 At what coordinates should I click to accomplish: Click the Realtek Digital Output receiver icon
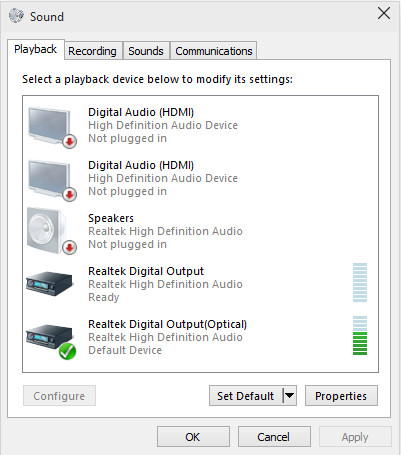coord(49,284)
